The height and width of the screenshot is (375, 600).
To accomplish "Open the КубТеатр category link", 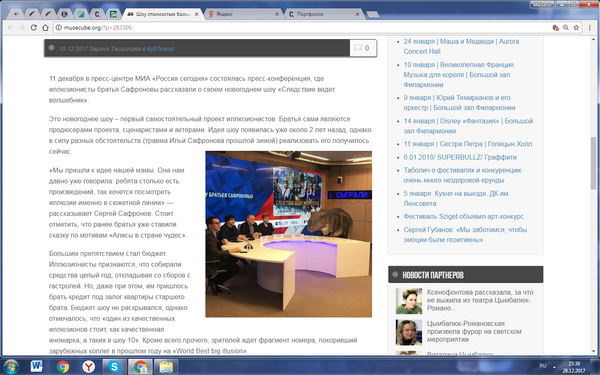I will coord(160,49).
